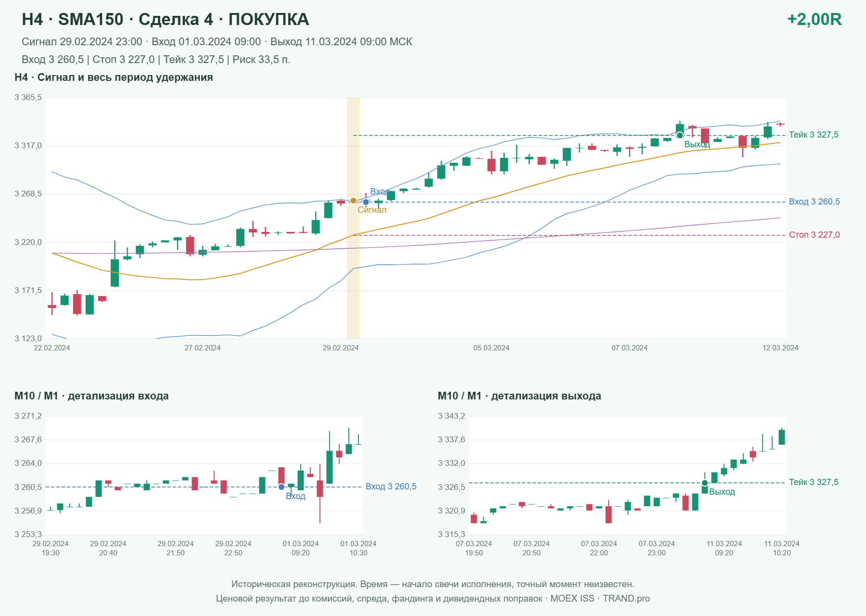Click the Вход, Стоп, Тейк, Риск parameters line

[x=156, y=60]
